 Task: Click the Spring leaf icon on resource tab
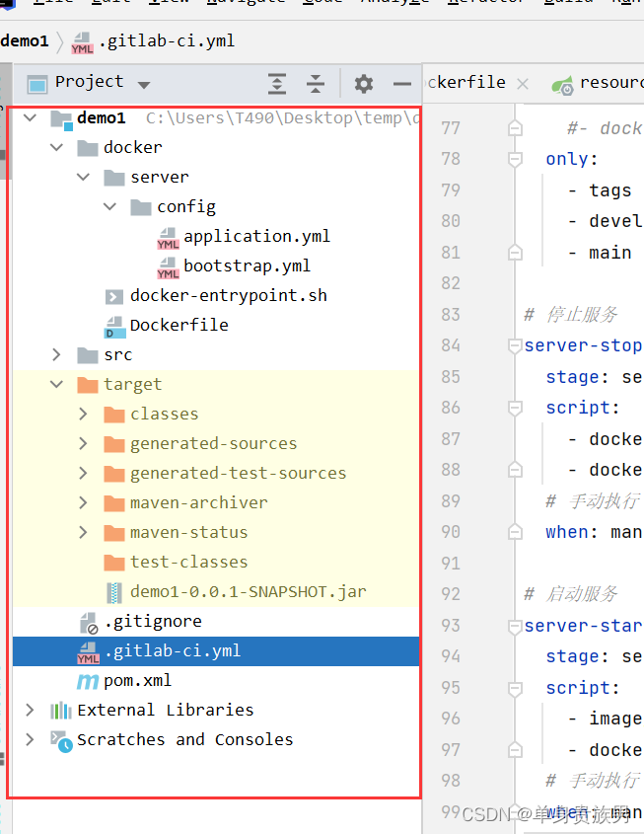(x=564, y=82)
